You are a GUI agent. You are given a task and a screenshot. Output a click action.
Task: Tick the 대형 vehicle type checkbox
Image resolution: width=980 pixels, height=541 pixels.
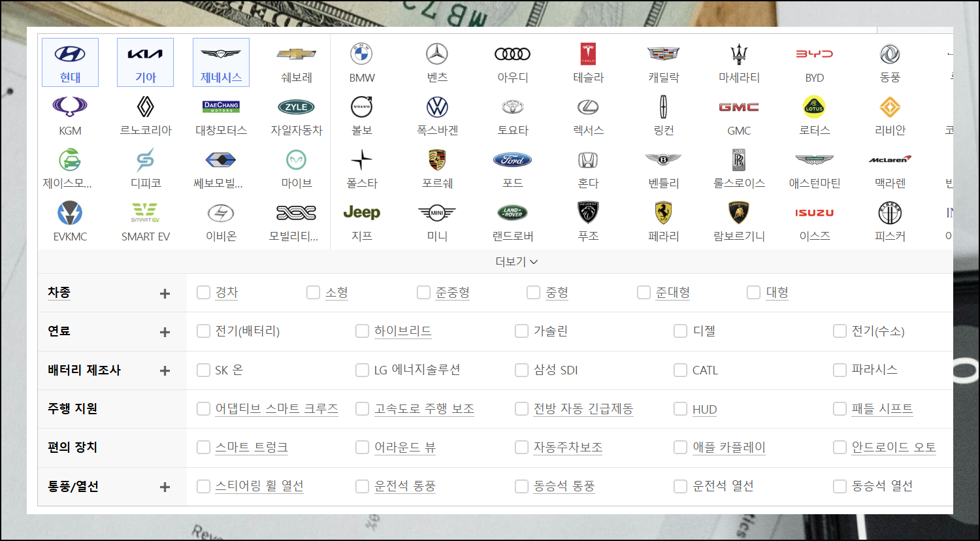pyautogui.click(x=753, y=293)
